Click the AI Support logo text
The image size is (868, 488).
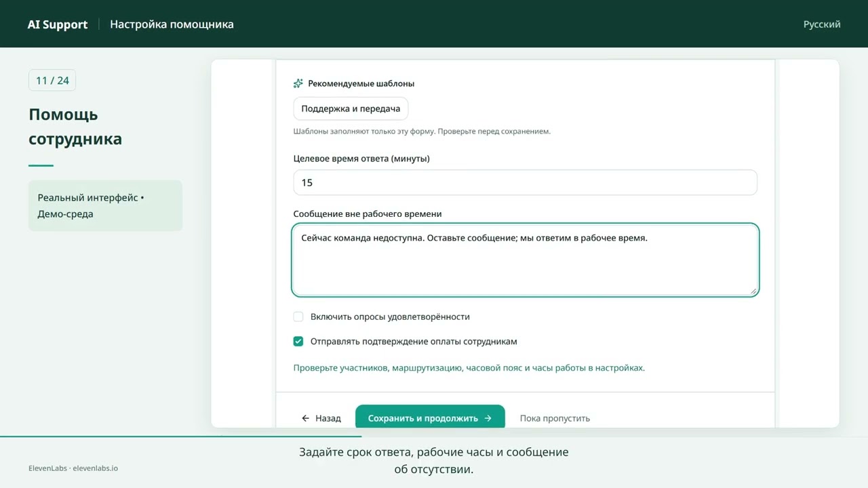coord(58,24)
